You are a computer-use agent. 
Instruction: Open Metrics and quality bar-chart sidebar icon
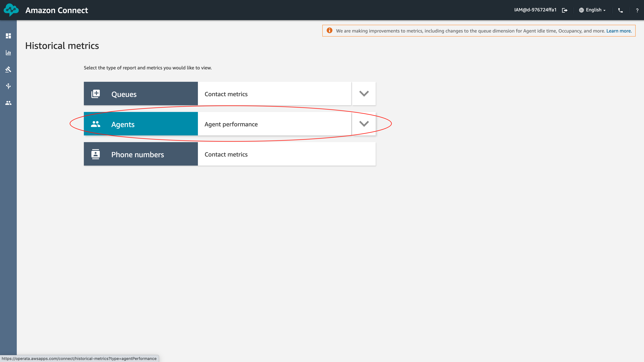8,53
